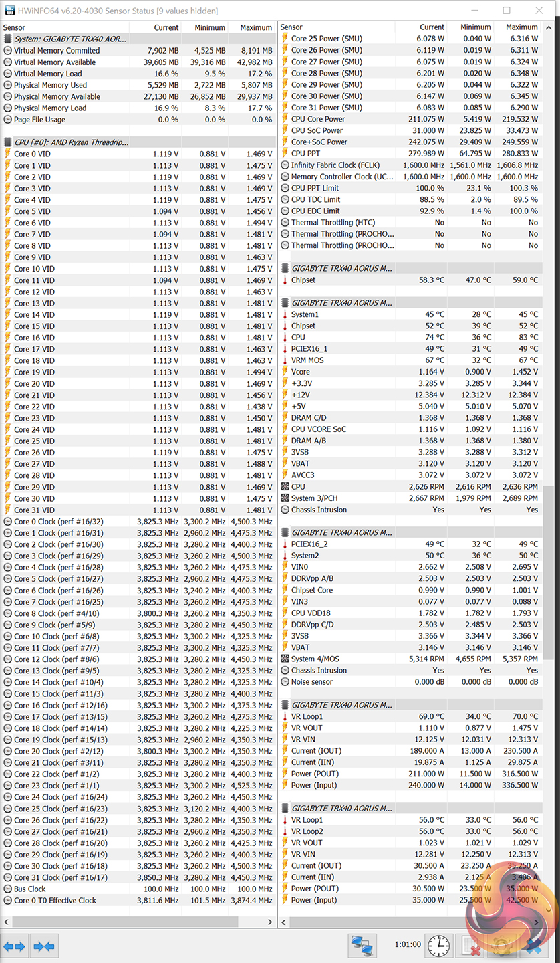Screen dimensions: 560x963
Task: Click the Sensor column header in left pane
Action: pyautogui.click(x=64, y=27)
